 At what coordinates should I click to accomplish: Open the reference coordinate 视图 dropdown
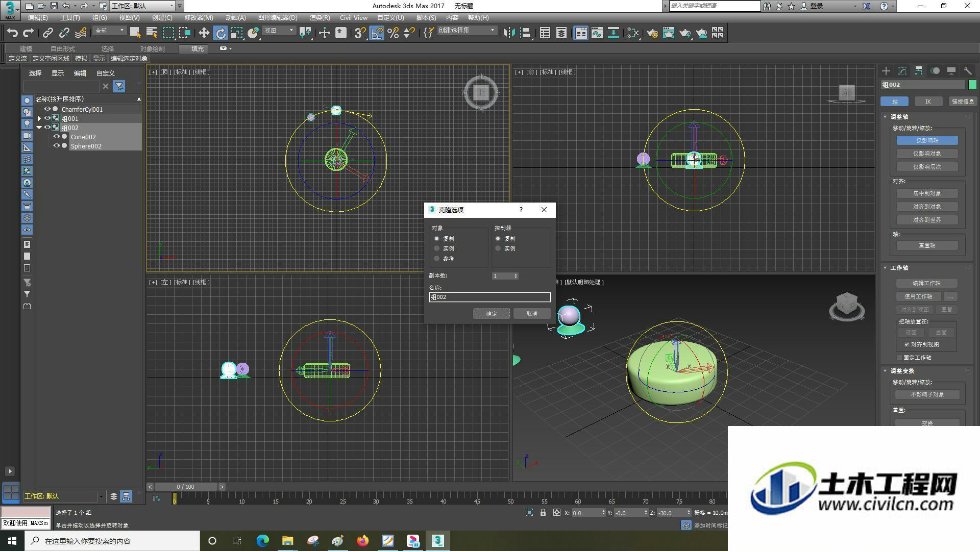(x=279, y=31)
